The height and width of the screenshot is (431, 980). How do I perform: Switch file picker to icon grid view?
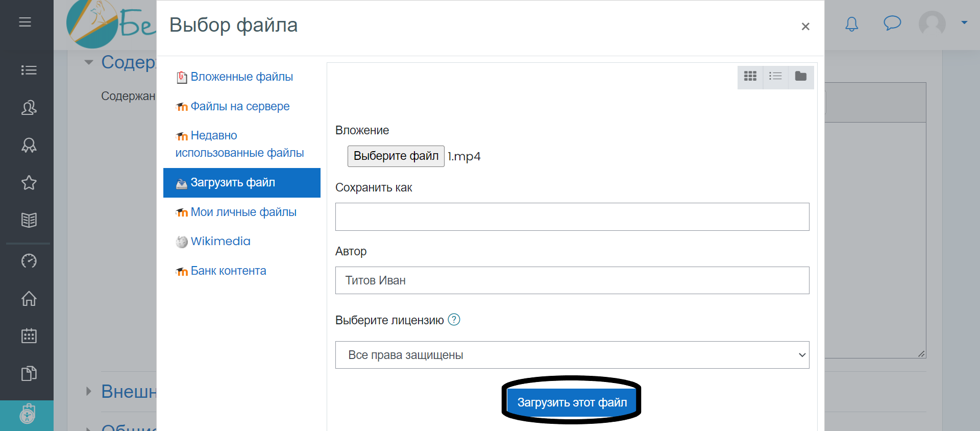point(750,77)
